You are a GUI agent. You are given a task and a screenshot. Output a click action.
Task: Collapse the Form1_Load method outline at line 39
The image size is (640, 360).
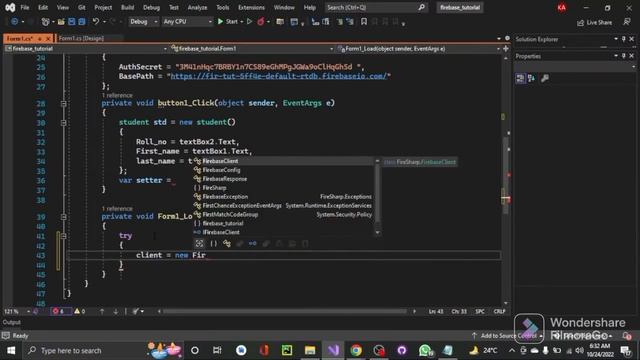coord(63,217)
